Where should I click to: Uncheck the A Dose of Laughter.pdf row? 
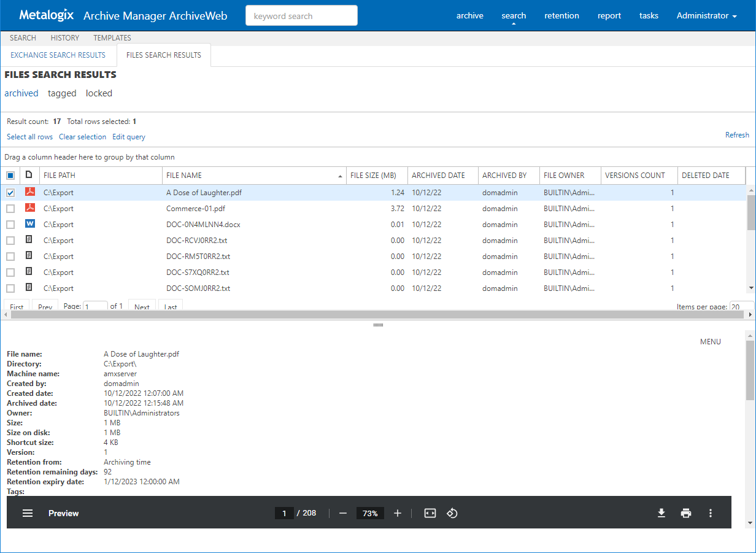[x=10, y=193]
